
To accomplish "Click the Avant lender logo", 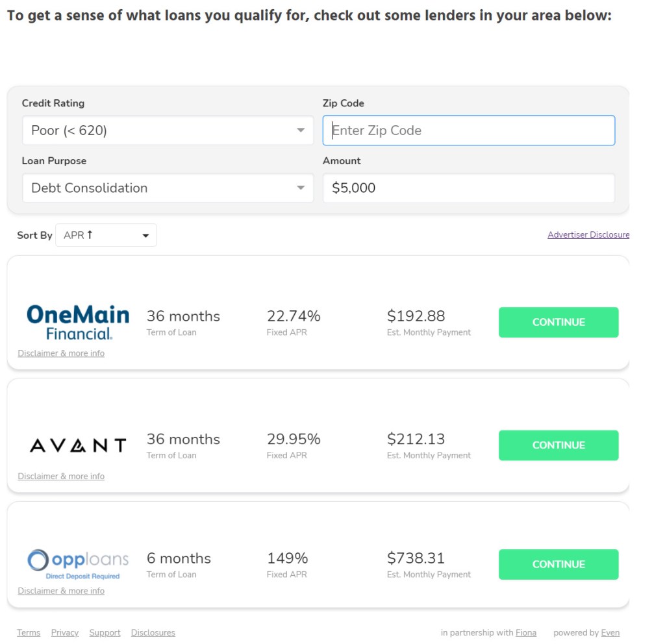I will pyautogui.click(x=78, y=445).
